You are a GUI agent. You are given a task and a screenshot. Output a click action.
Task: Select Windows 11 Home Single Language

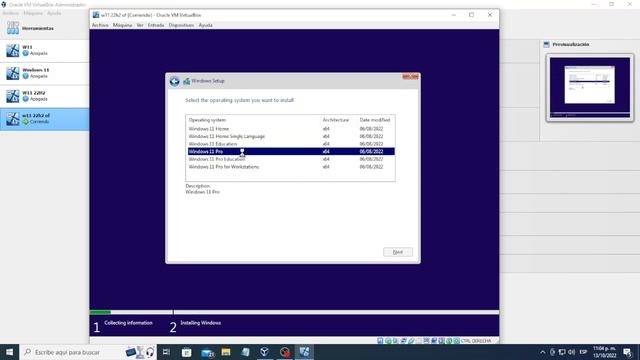click(291, 136)
